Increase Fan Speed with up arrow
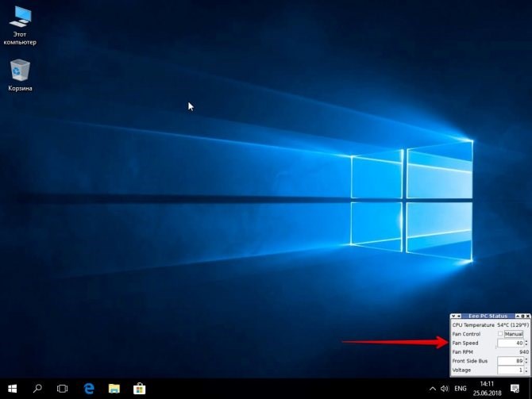This screenshot has height=399, width=532. (526, 341)
